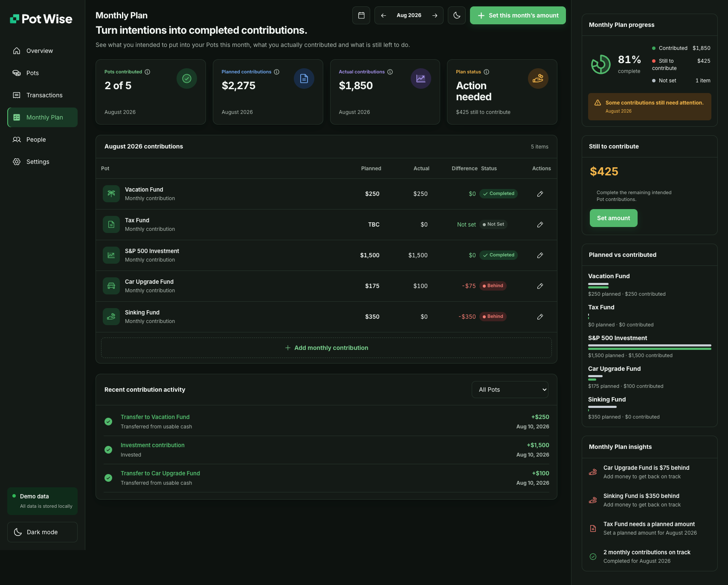Click the 81% progress donut chart
Viewport: 728px width, 585px height.
pos(600,64)
